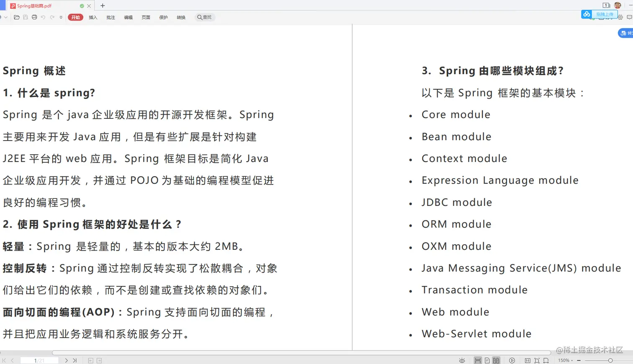Go forward to next view in status bar
Screen dimensions: 633x364
click(99, 360)
